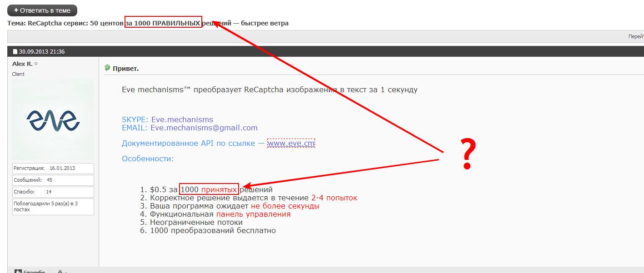644x273 pixels.
Task: Select the 'Привет.' post title
Action: coord(125,69)
